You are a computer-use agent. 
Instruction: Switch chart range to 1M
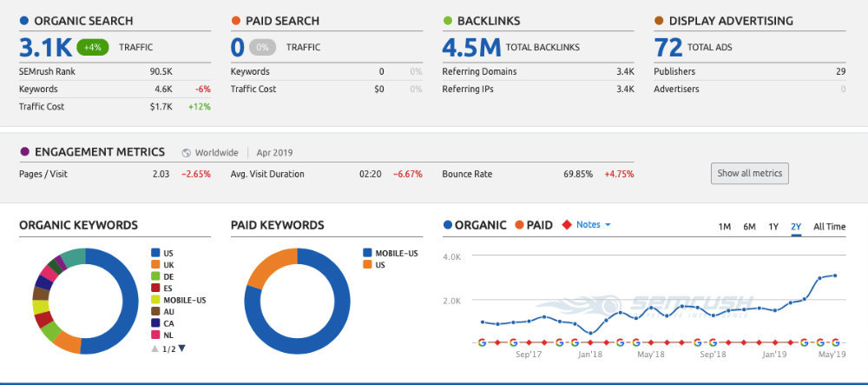pyautogui.click(x=724, y=227)
